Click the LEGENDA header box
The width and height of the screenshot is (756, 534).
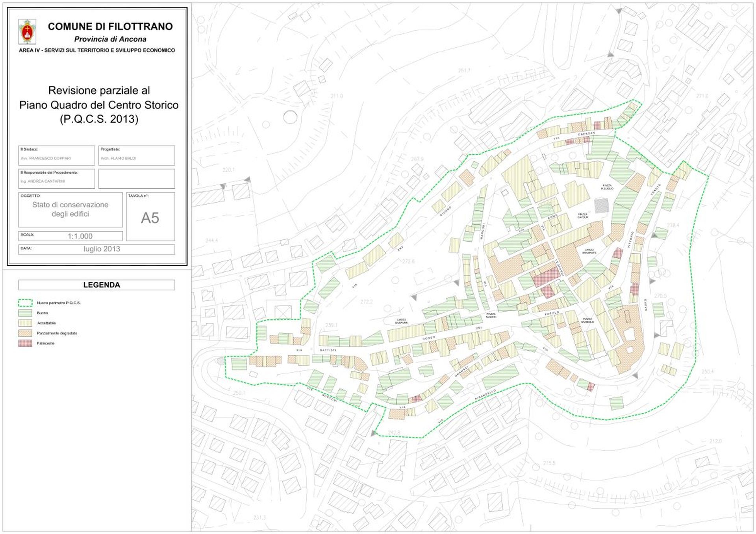[x=96, y=285]
